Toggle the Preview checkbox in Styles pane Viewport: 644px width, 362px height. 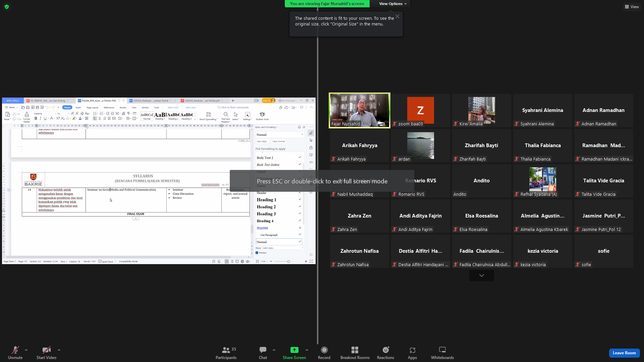click(x=257, y=253)
